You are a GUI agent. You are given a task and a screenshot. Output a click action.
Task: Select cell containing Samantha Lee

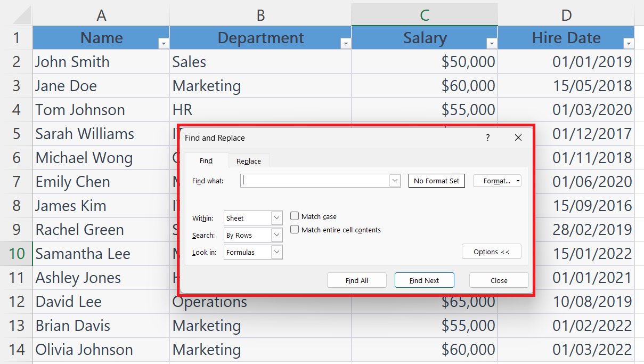pos(101,254)
